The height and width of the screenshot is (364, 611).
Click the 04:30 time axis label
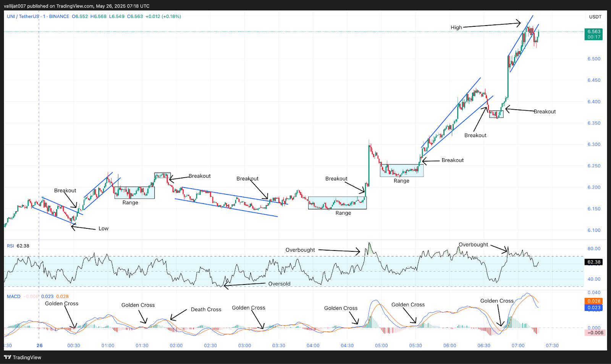click(347, 345)
